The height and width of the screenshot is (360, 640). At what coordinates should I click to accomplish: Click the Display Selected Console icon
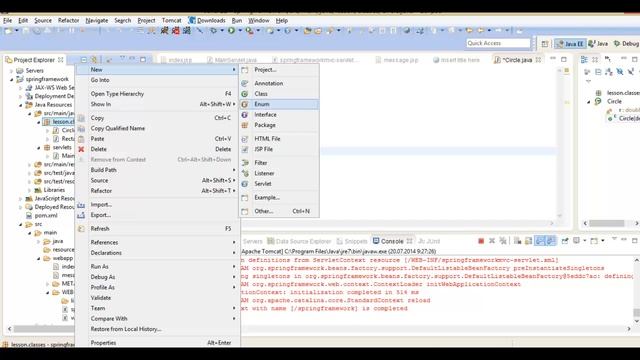[576, 241]
